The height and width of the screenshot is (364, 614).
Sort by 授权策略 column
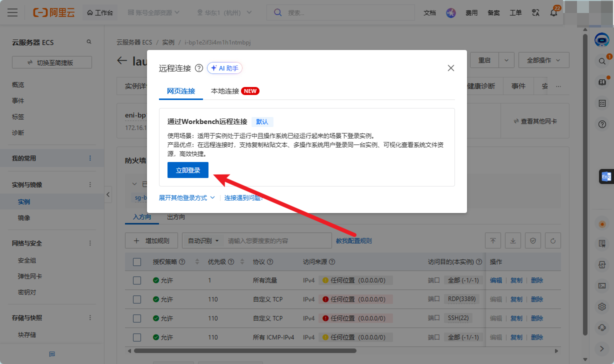pos(197,261)
